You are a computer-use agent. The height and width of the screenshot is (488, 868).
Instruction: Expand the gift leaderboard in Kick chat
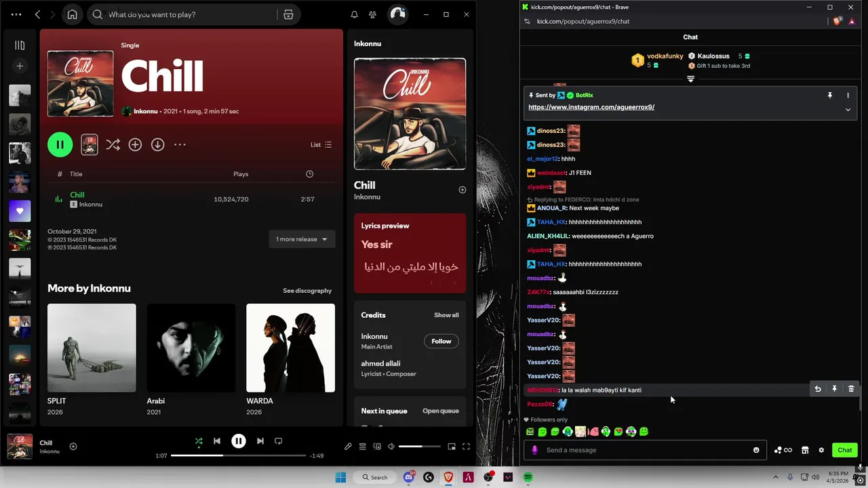(690, 79)
